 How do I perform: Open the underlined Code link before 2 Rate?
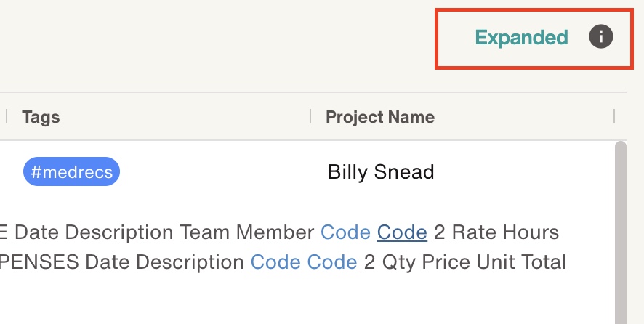tap(401, 232)
